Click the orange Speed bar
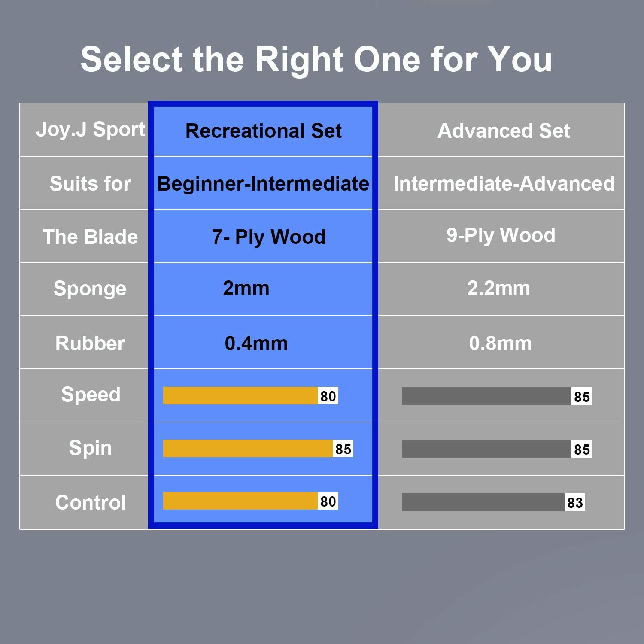Screen dimensions: 644x644 click(x=240, y=396)
